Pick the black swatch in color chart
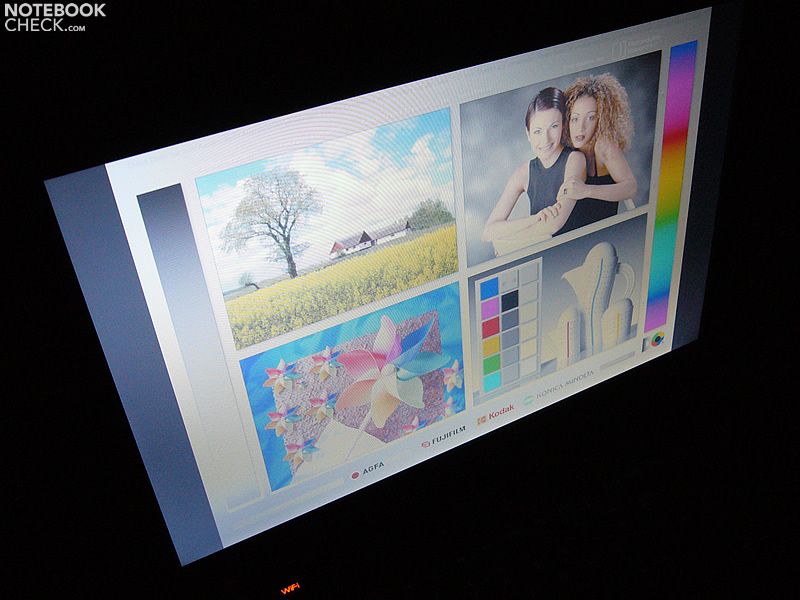 click(x=509, y=302)
